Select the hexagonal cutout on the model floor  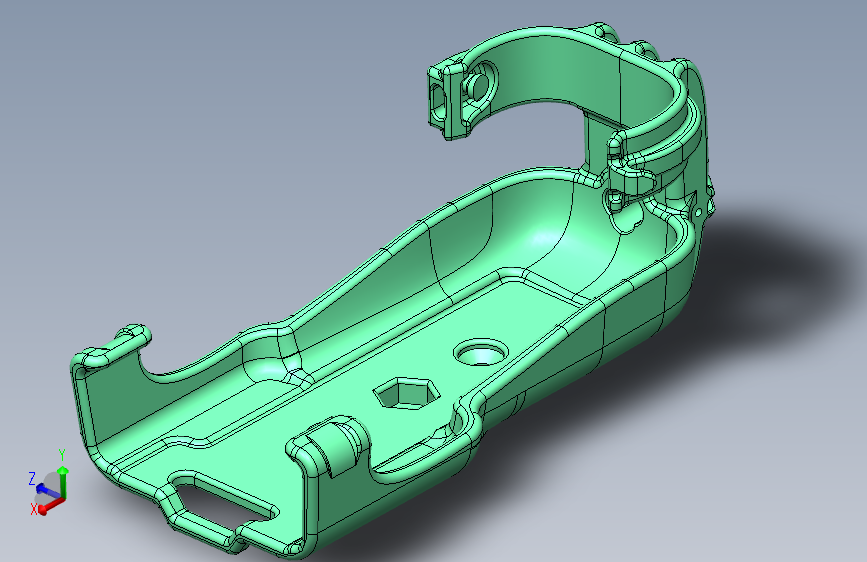coord(406,393)
